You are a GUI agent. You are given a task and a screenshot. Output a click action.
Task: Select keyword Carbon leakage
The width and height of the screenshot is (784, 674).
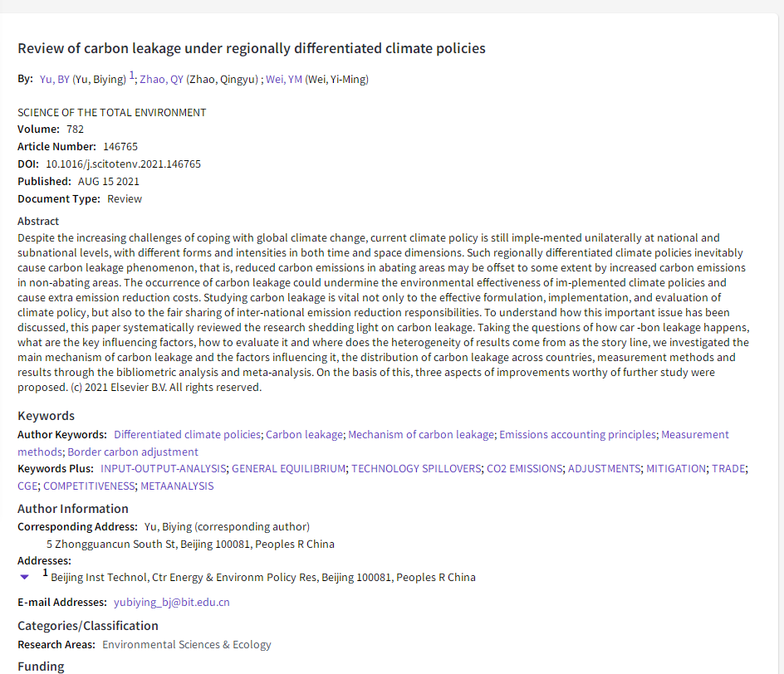pos(304,434)
